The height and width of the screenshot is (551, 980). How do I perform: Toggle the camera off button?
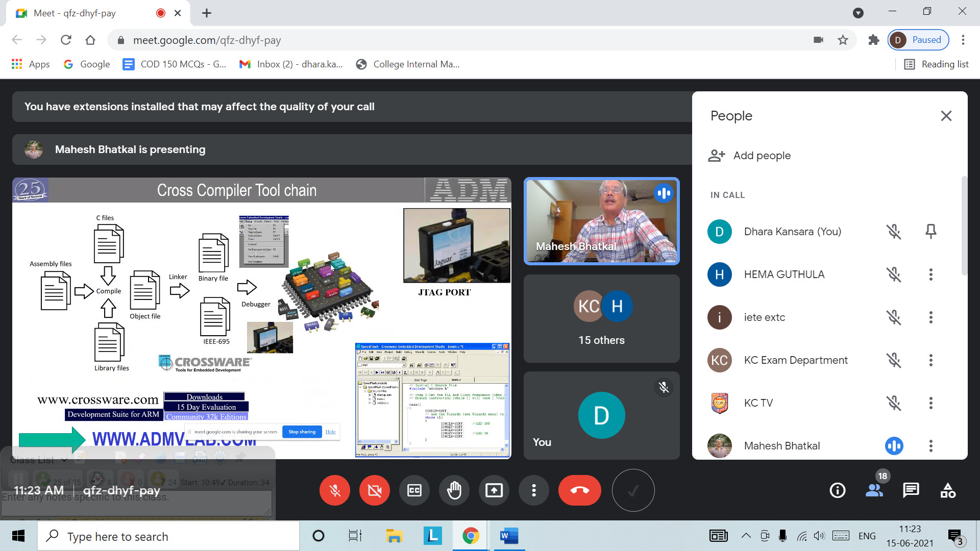point(374,491)
